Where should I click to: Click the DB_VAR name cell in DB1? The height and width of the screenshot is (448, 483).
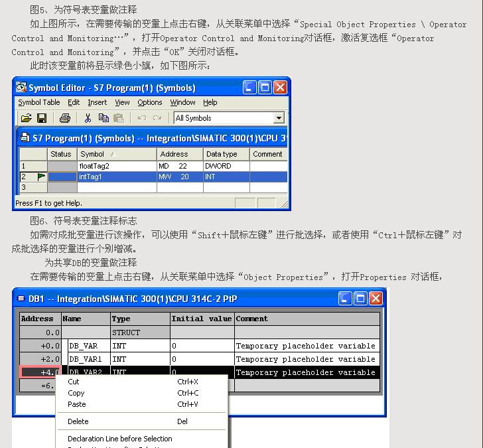[x=89, y=346]
